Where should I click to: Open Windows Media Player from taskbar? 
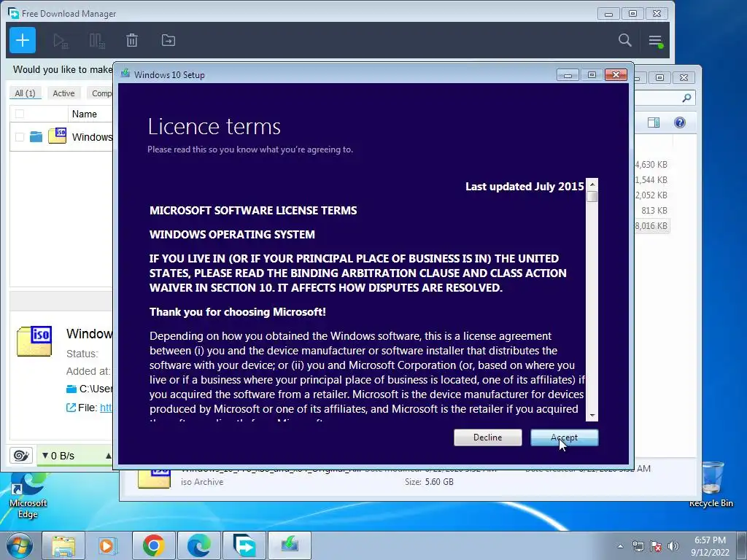[x=108, y=545]
